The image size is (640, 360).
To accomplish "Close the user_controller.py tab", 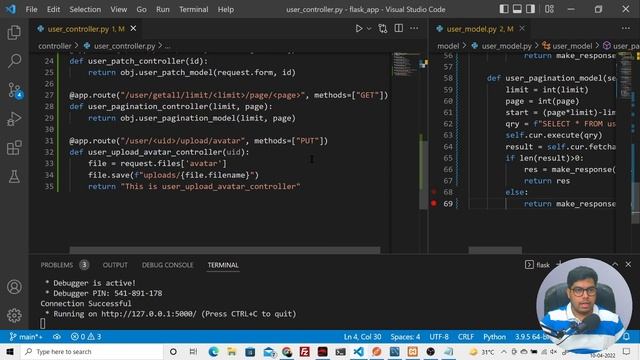I will tap(133, 29).
